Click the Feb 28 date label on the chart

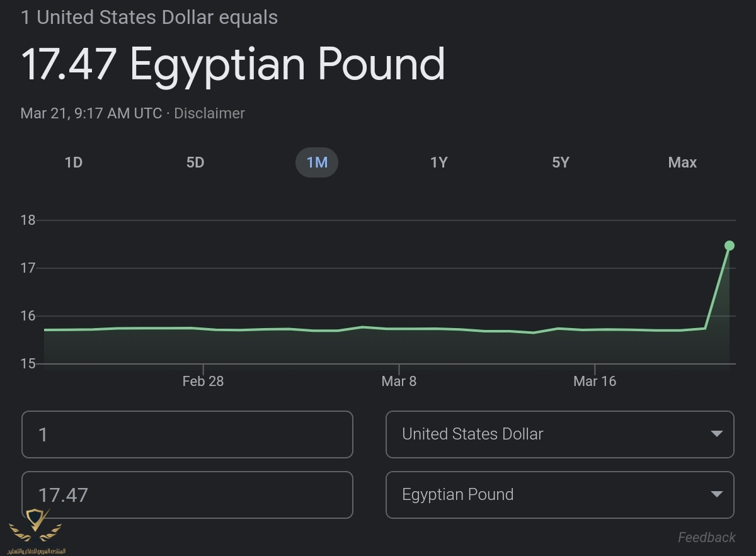[203, 381]
